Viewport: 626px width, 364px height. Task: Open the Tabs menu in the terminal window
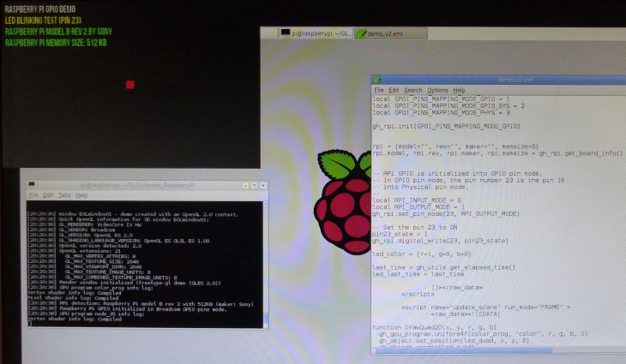64,195
